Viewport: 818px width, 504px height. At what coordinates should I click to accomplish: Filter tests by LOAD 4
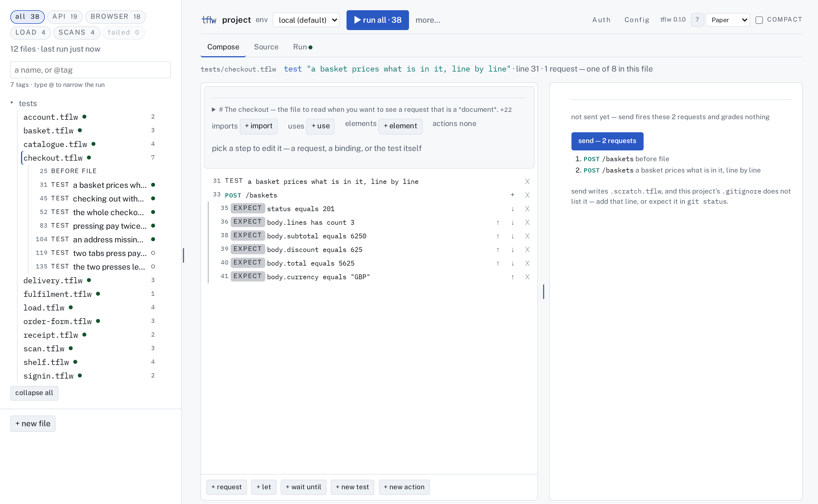pos(30,33)
